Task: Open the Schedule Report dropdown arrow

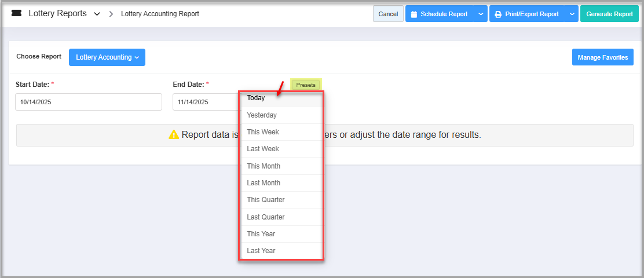Action: click(x=481, y=14)
